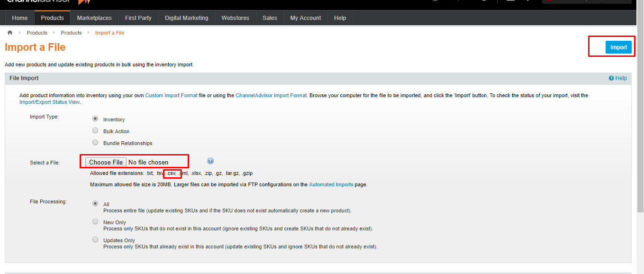Click the File Processing label

pyautogui.click(x=48, y=201)
